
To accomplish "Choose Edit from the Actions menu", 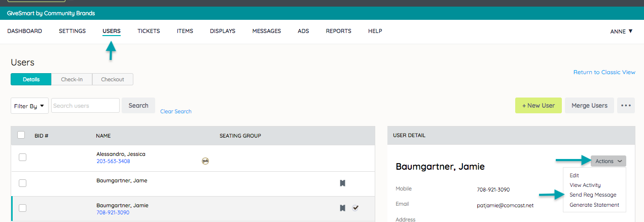I will pyautogui.click(x=574, y=175).
